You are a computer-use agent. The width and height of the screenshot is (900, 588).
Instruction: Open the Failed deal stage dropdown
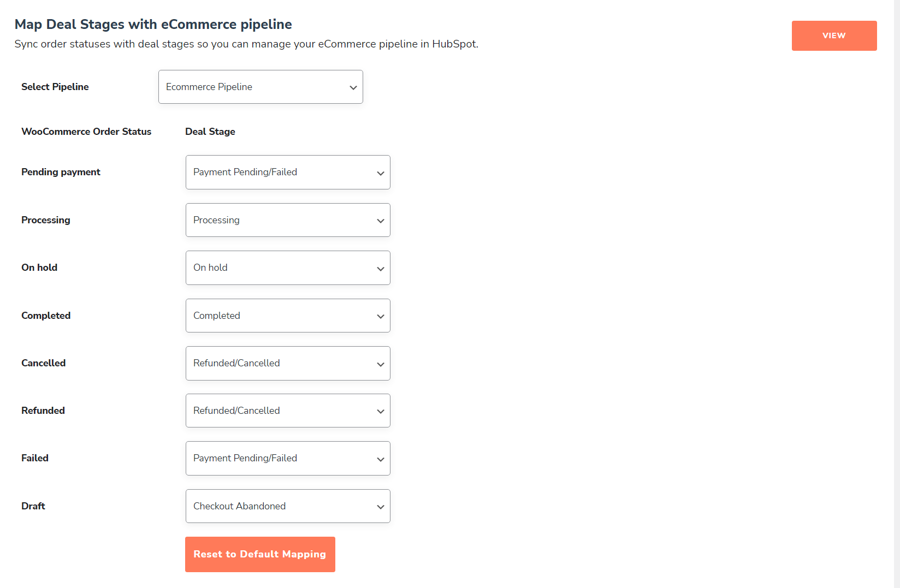pos(288,458)
